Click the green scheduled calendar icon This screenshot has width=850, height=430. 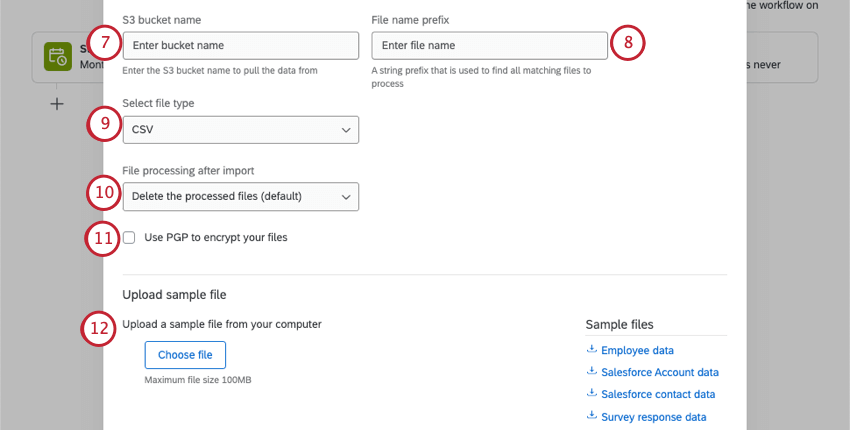[x=57, y=58]
